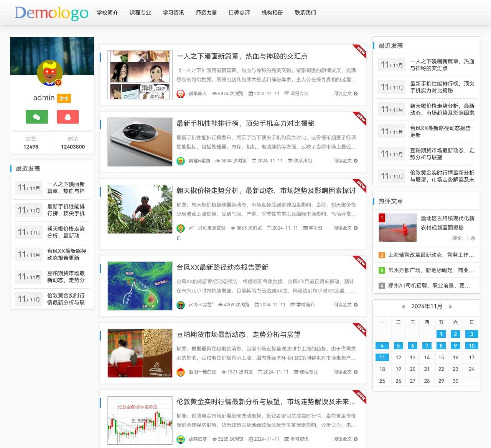The height and width of the screenshot is (448, 491).
Task: Open the 朝天椒 article thumbnail image
Action: pyautogui.click(x=140, y=209)
